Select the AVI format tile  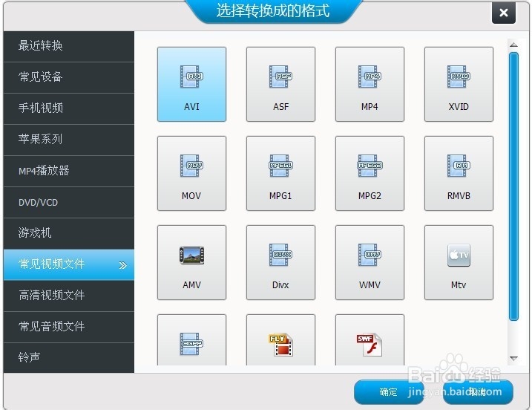point(191,84)
